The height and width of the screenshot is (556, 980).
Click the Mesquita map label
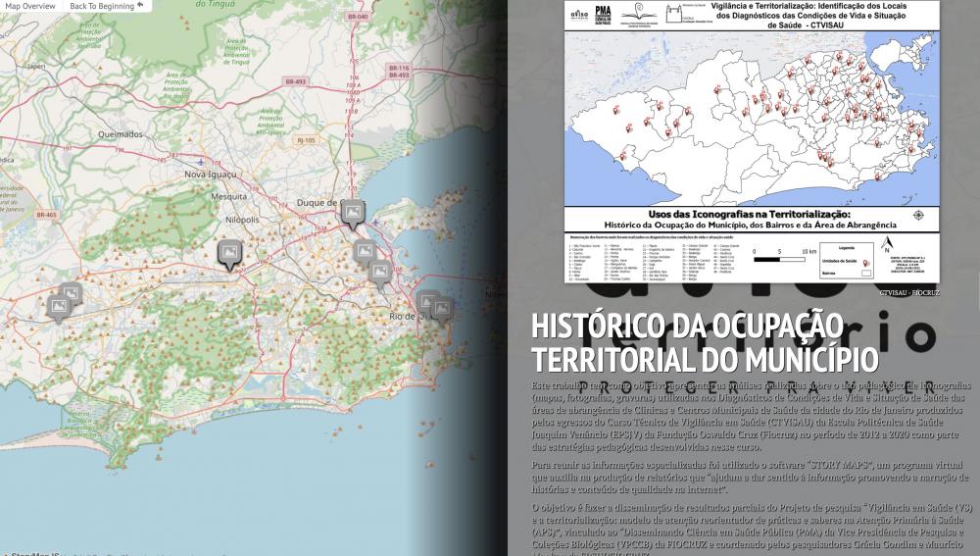(x=228, y=196)
